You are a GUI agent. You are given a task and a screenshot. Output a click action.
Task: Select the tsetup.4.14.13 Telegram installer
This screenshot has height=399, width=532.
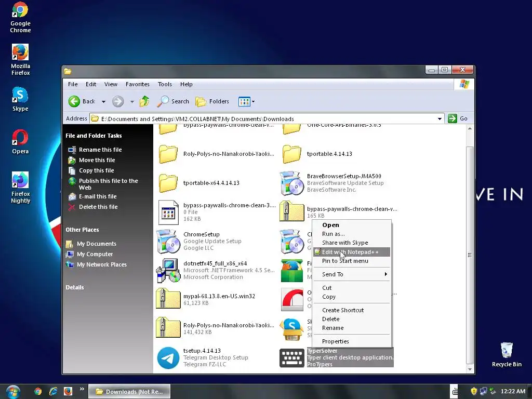click(203, 357)
